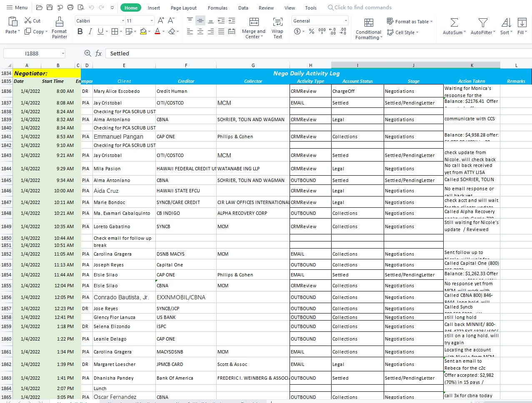
Task: Open Print Preview icon
Action: [x=81, y=7]
